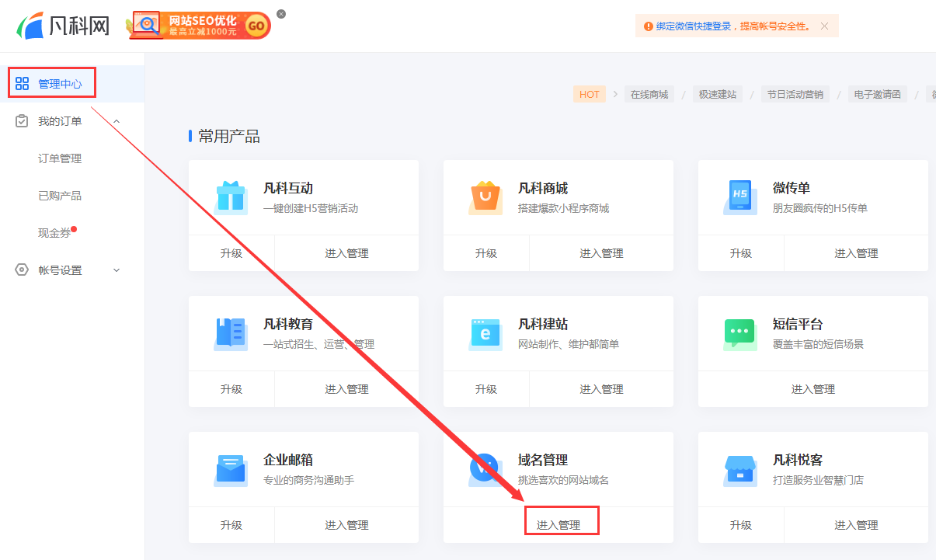
Task: Expand the 帐号设置 section
Action: tap(117, 270)
